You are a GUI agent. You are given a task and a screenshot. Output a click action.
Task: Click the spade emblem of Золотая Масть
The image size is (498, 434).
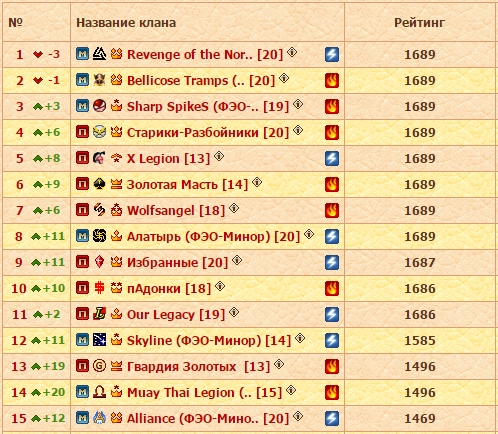tap(99, 184)
